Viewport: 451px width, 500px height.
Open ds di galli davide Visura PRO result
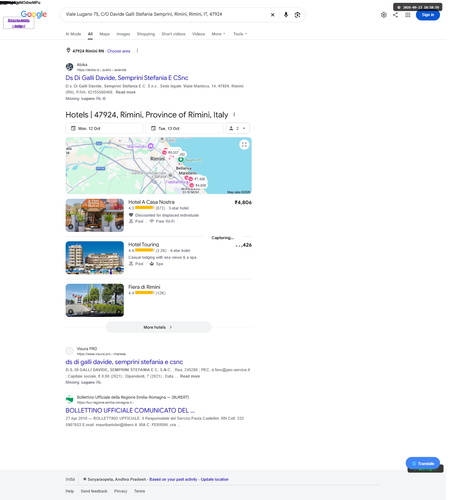[x=124, y=362]
